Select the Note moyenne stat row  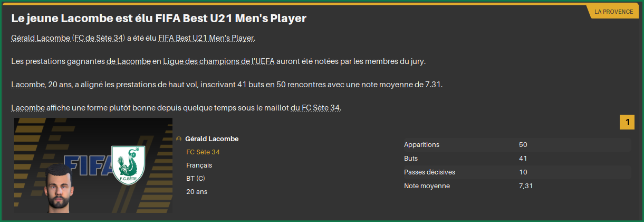[516, 186]
